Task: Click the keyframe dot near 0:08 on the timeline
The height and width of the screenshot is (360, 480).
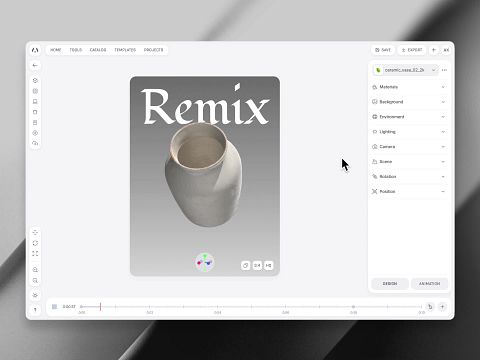Action: [353, 307]
